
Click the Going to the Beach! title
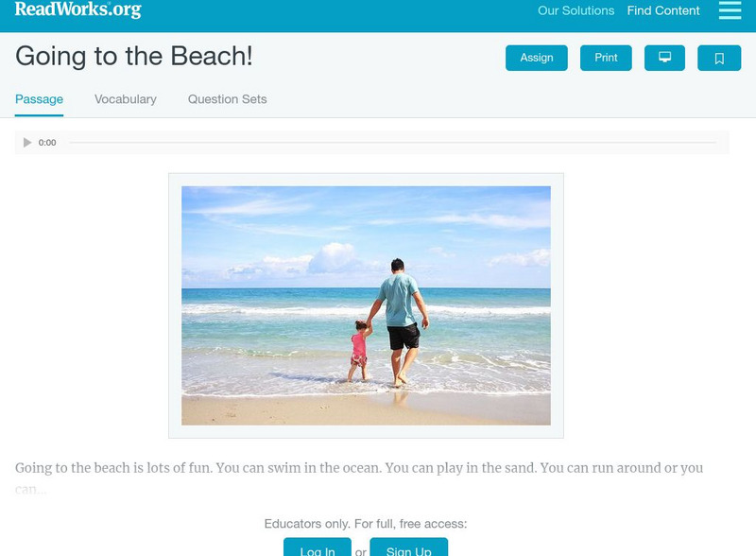(133, 56)
